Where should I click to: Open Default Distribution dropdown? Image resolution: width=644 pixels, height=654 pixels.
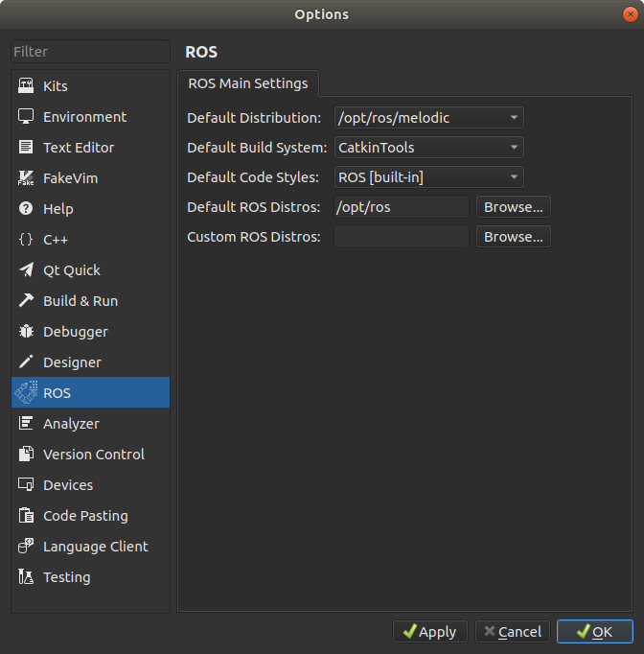coord(429,118)
